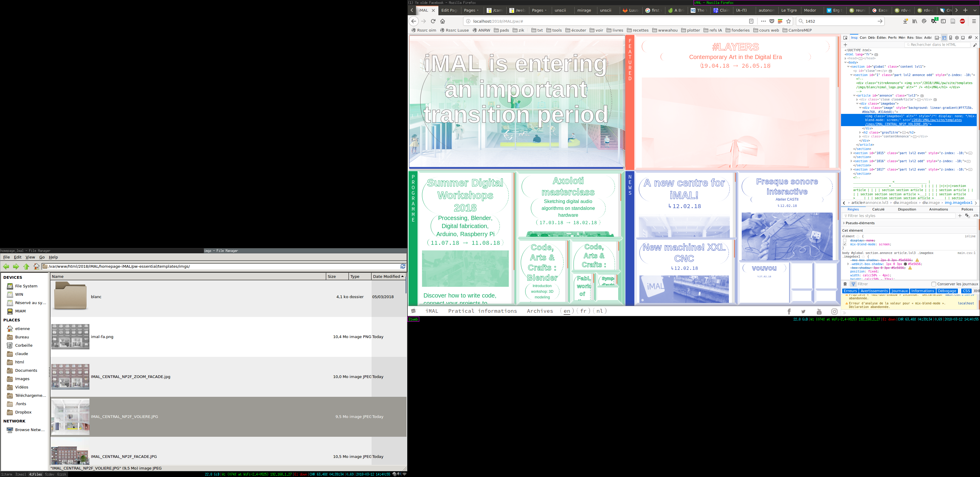Click the #5e5656 box-shadow color swatch
Screen dimensions: 980x477
click(905, 264)
